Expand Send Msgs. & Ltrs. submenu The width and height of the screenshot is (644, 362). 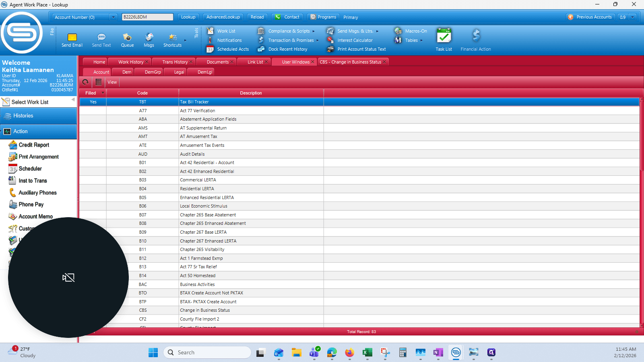tap(377, 31)
